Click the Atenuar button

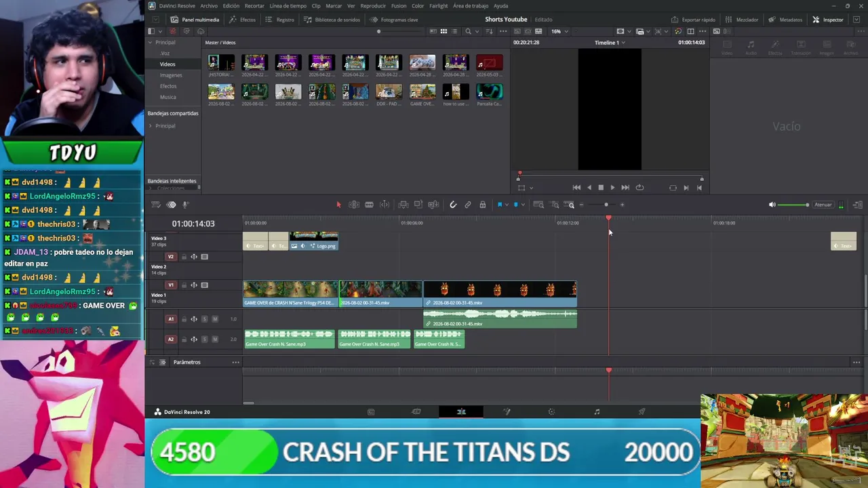[x=823, y=205]
